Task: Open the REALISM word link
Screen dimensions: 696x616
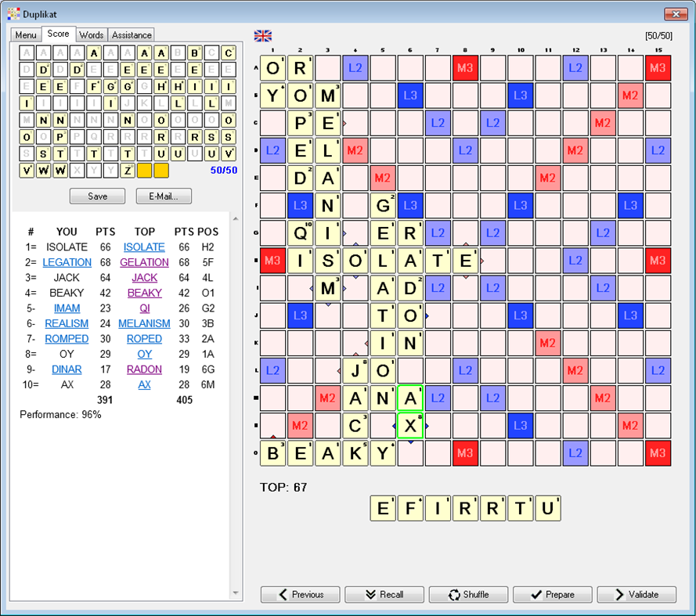Action: click(x=67, y=323)
